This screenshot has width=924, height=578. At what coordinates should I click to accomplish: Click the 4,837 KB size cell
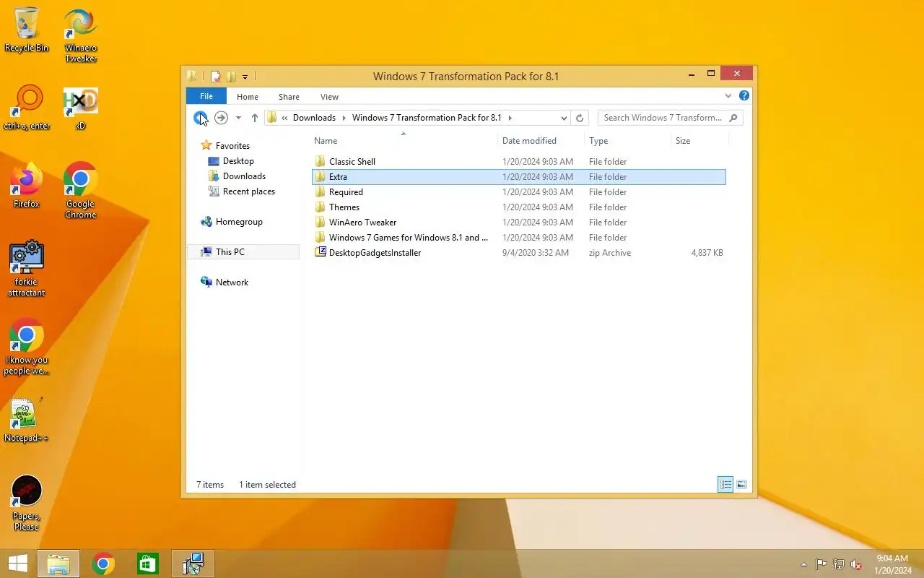[707, 253]
